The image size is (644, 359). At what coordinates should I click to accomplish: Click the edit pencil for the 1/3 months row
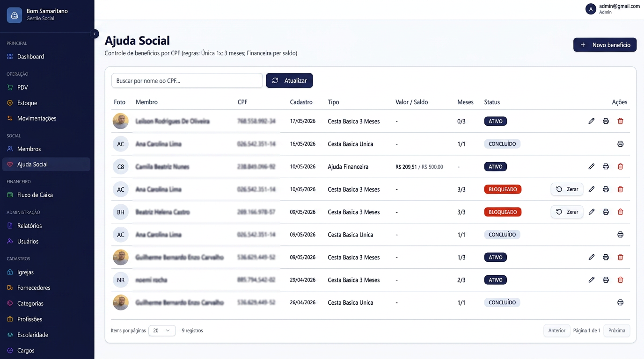[592, 257]
